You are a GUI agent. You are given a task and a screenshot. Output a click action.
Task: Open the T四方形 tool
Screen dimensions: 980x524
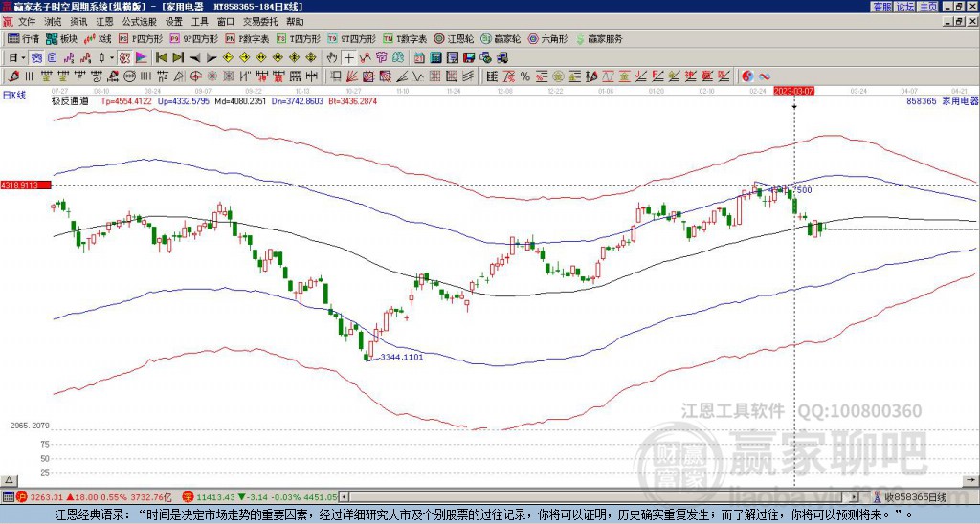click(299, 38)
